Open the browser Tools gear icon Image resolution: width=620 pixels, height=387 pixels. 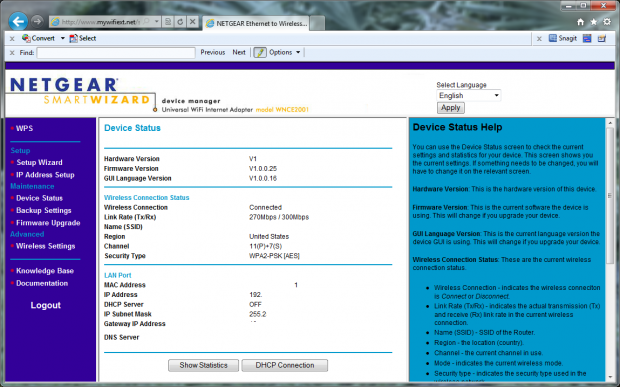click(x=607, y=22)
